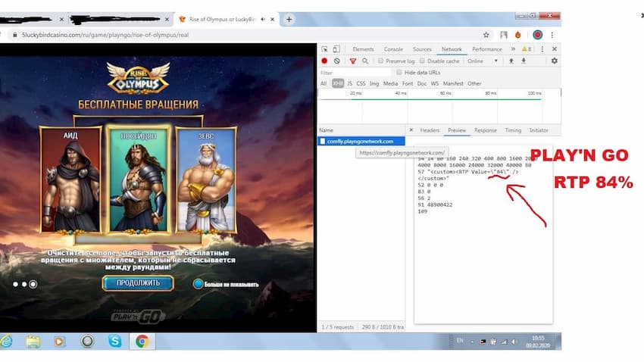Enable Disable cache checkbox
Image resolution: width=644 pixels, height=362 pixels.
click(422, 61)
